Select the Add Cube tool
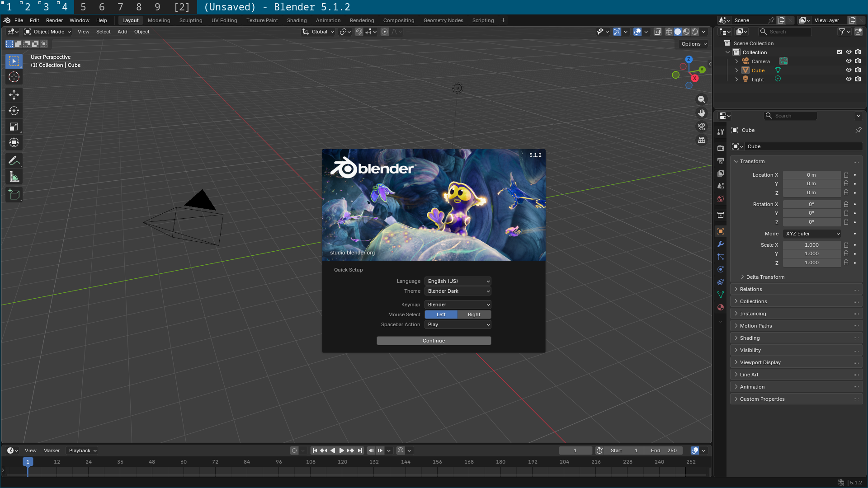Image resolution: width=868 pixels, height=488 pixels. pyautogui.click(x=14, y=195)
